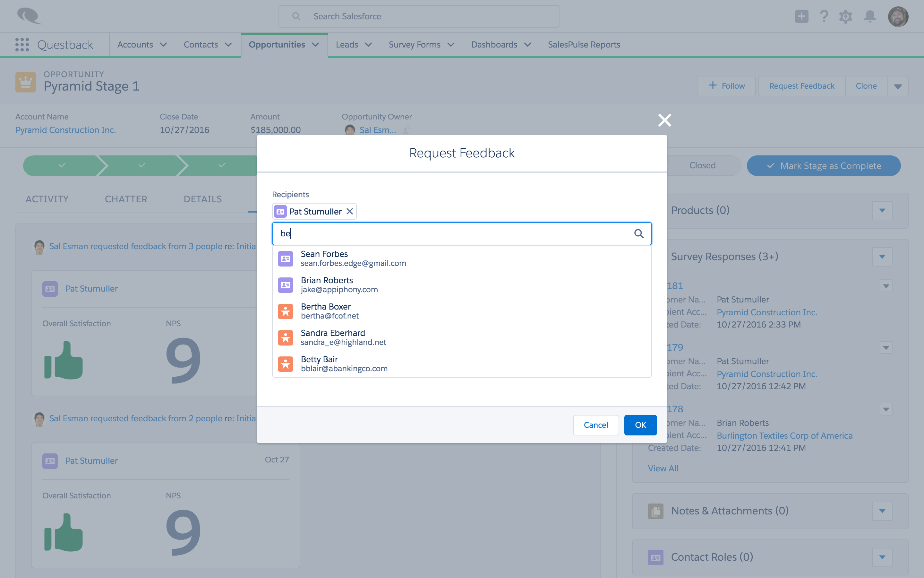Click the magnifier icon in recipient search
Viewport: 924px width, 578px height.
coord(639,233)
